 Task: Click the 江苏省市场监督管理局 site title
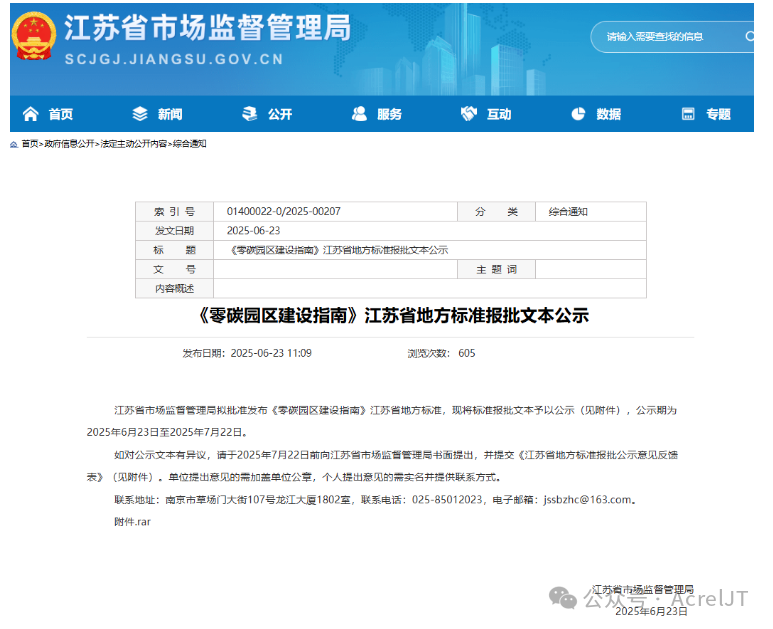(208, 28)
